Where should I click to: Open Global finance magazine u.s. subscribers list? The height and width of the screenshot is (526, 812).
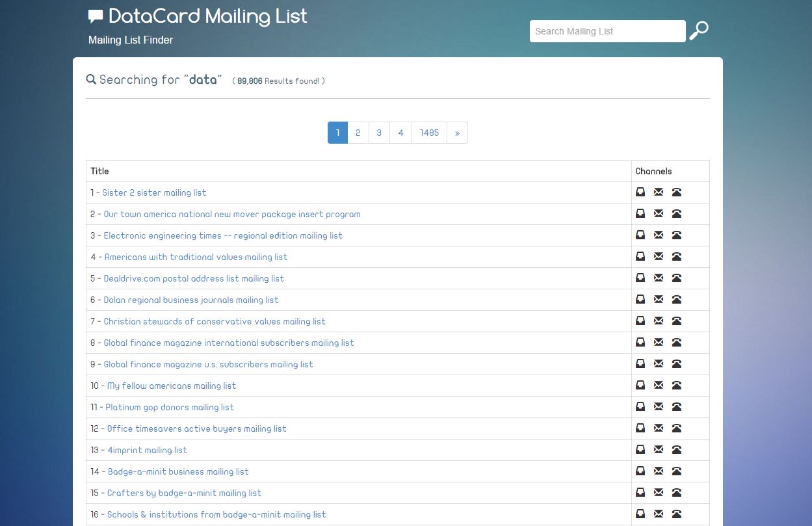coord(209,364)
